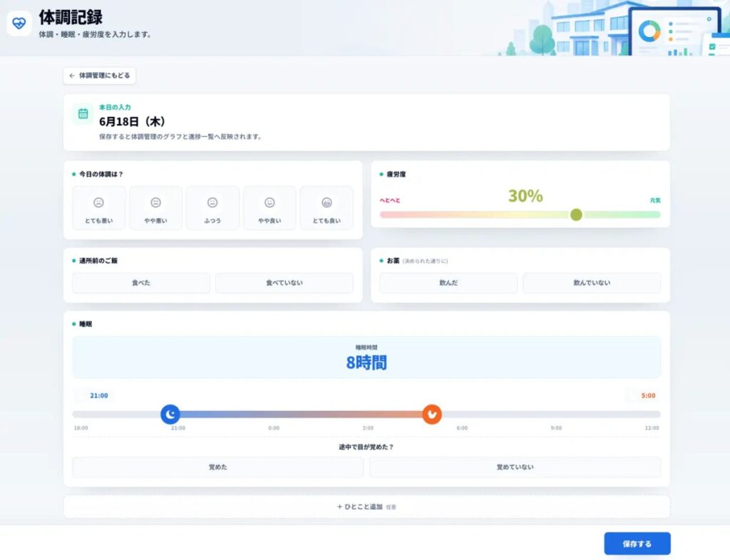Click the 体調記録 page title

(x=71, y=17)
